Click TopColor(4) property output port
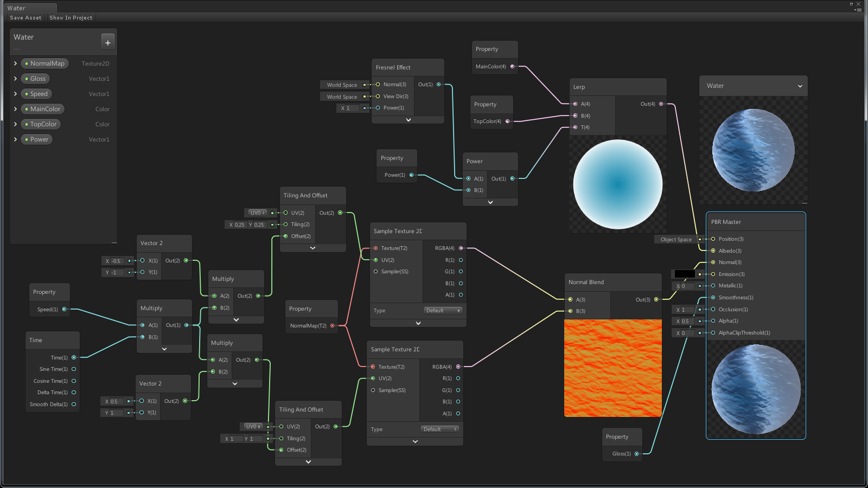This screenshot has height=488, width=868. click(508, 121)
